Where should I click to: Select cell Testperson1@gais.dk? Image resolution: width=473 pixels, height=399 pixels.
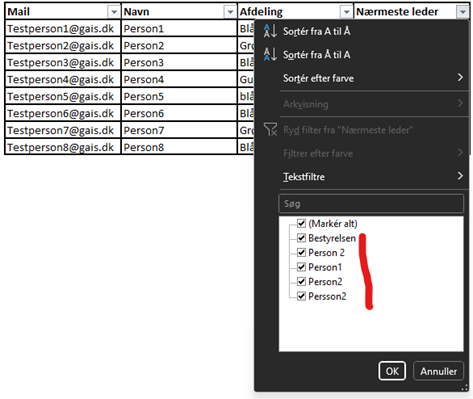(x=63, y=29)
